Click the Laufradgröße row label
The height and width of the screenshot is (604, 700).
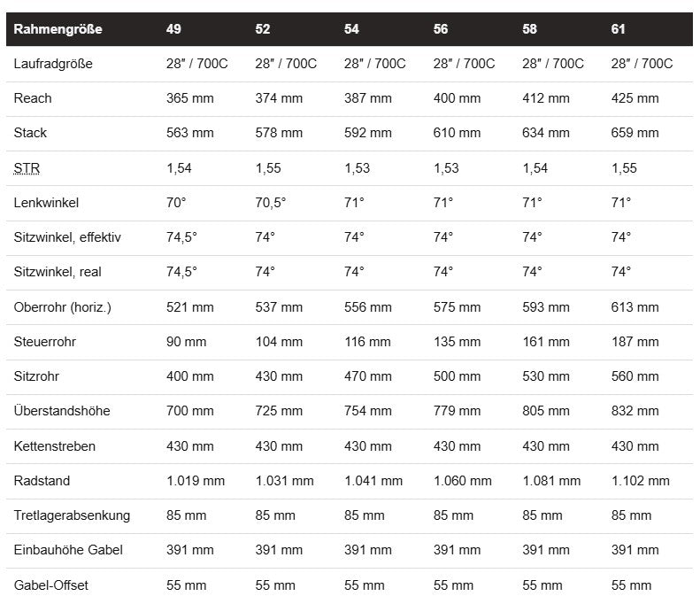tap(53, 64)
